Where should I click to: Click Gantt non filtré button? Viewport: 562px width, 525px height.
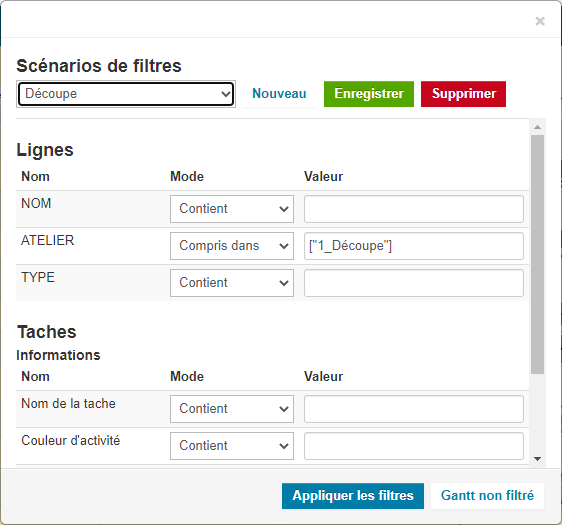click(x=487, y=496)
